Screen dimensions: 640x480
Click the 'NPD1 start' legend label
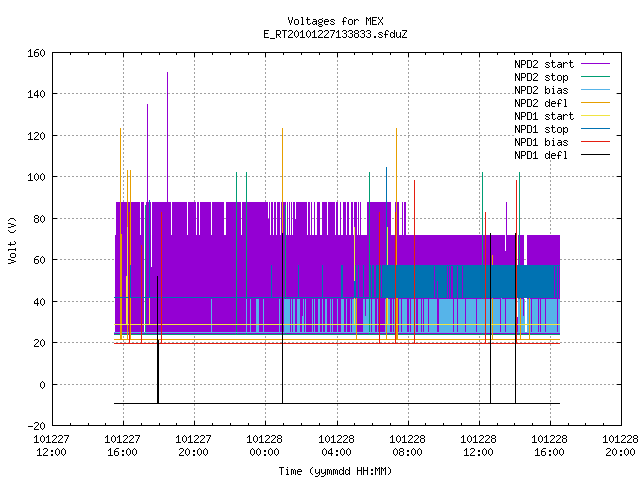click(544, 116)
